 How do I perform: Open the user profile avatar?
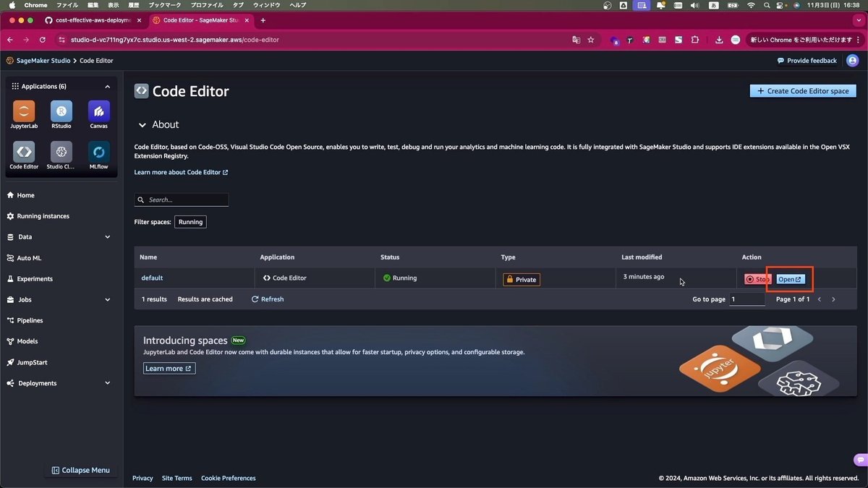pos(852,61)
